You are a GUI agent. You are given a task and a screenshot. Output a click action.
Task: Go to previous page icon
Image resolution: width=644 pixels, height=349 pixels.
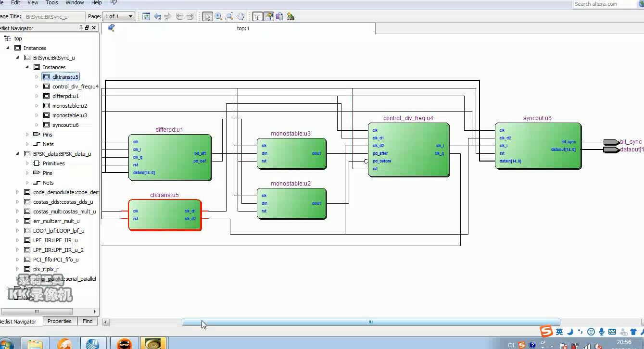[x=179, y=16]
